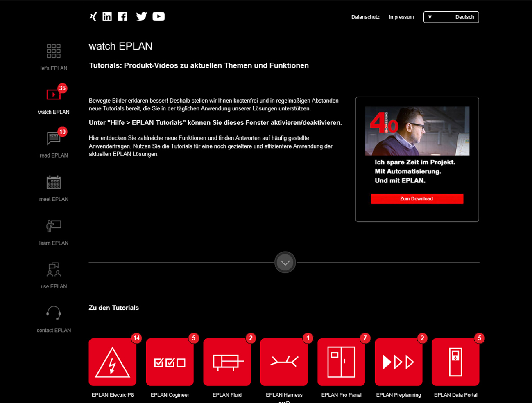The width and height of the screenshot is (532, 403).
Task: Open read EPLAN news icon
Action: [54, 138]
